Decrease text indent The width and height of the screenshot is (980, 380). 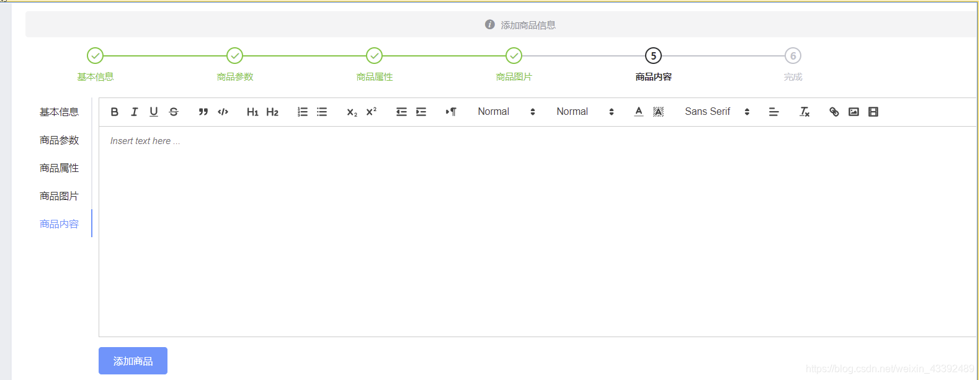[x=401, y=112]
